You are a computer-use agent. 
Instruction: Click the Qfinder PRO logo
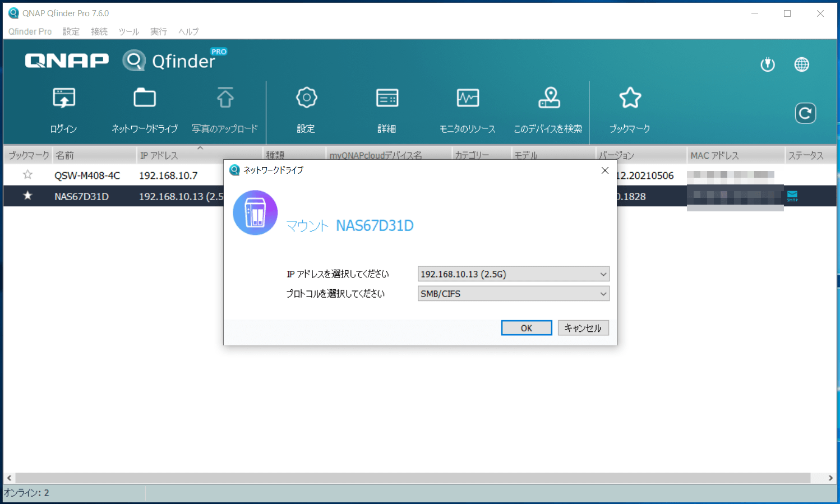(x=175, y=60)
